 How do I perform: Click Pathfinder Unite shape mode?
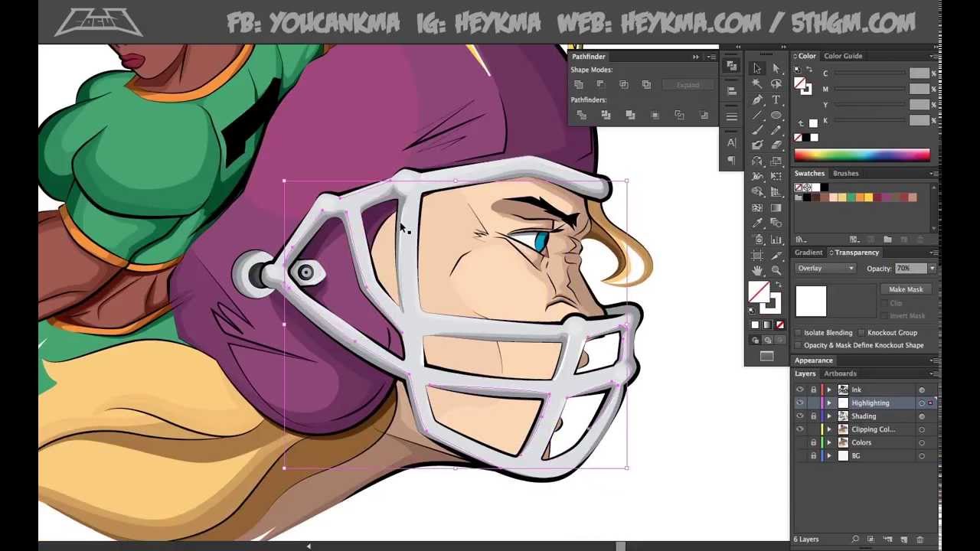click(579, 84)
